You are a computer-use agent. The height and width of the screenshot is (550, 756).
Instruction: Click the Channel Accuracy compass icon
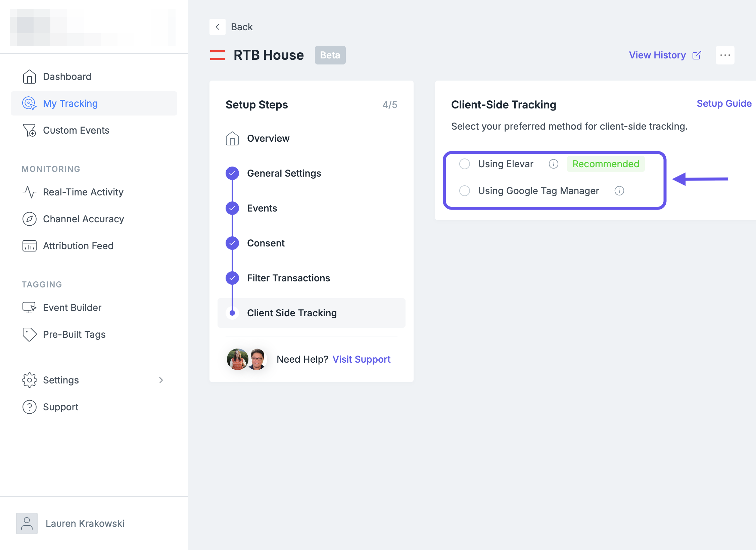(30, 219)
